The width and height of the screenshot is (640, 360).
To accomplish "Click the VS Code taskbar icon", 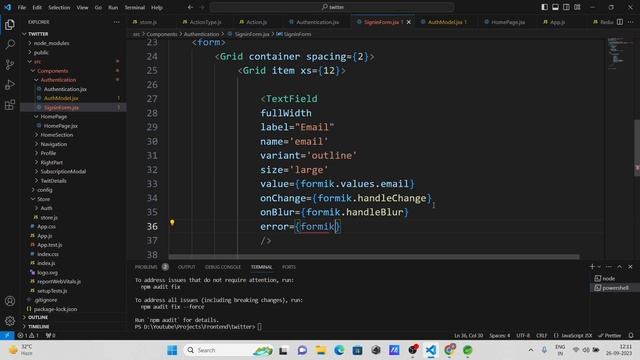I will tap(431, 350).
